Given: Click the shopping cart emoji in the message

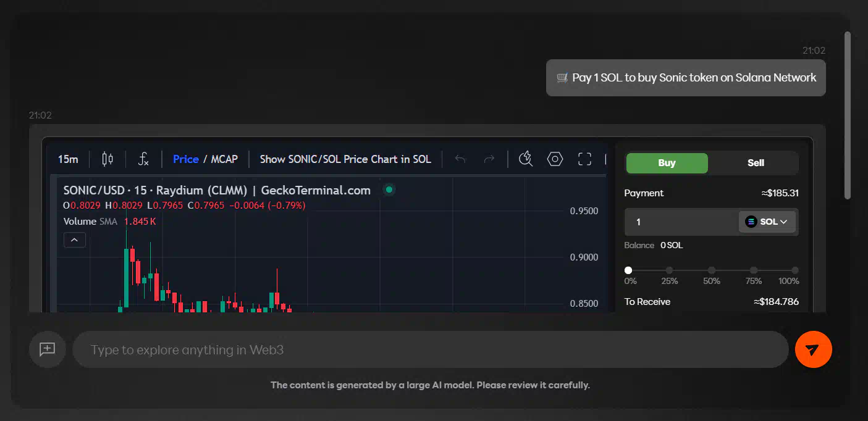Looking at the screenshot, I should point(562,78).
